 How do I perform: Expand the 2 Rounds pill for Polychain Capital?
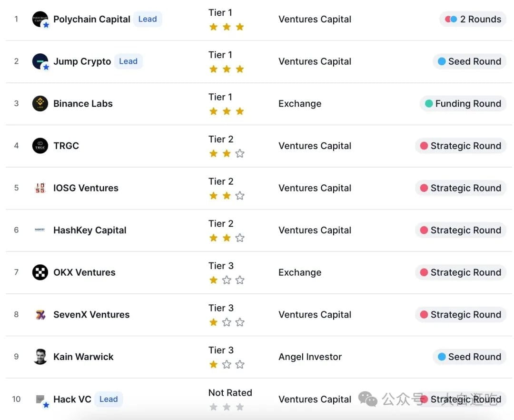click(x=472, y=19)
